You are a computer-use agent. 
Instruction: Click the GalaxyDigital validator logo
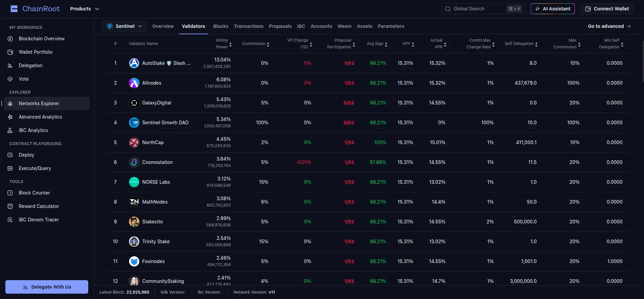[x=134, y=103]
